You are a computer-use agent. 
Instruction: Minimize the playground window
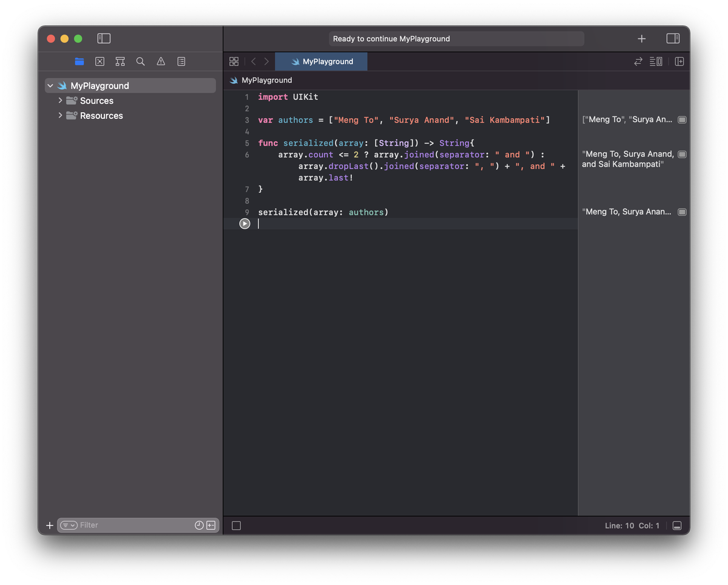pos(64,39)
